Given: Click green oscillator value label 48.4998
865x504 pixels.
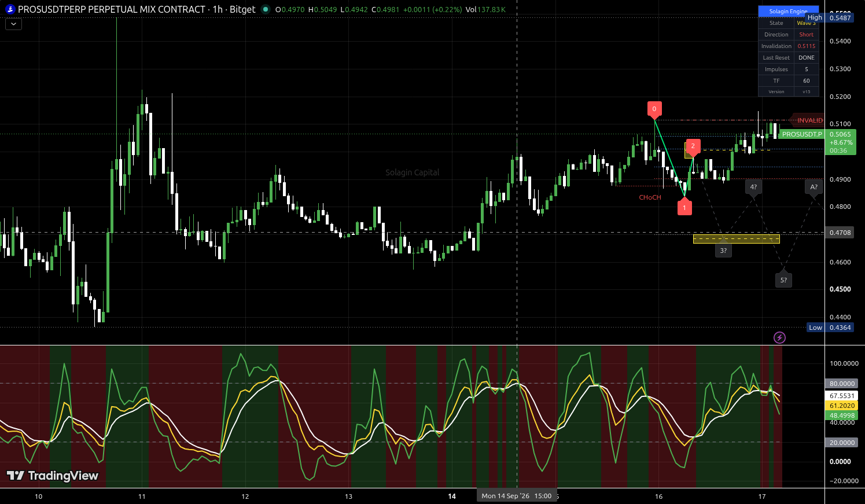Looking at the screenshot, I should (842, 415).
